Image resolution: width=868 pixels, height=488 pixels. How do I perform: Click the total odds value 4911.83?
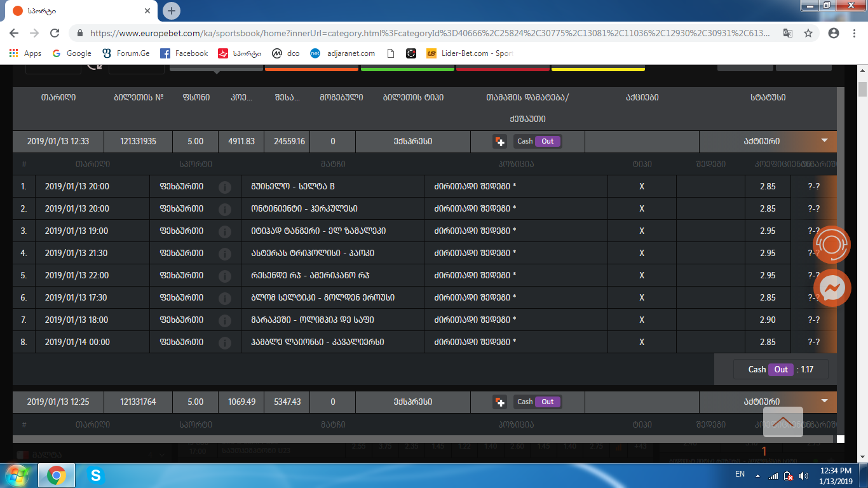pyautogui.click(x=241, y=142)
